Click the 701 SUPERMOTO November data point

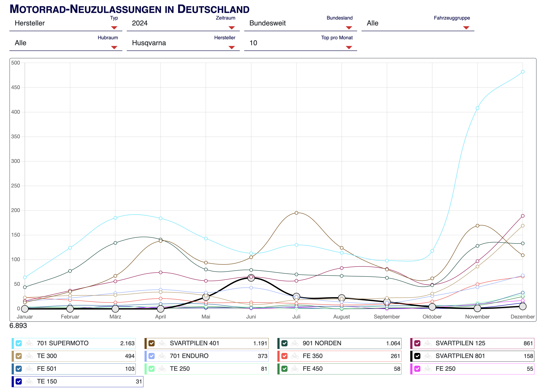(x=477, y=108)
